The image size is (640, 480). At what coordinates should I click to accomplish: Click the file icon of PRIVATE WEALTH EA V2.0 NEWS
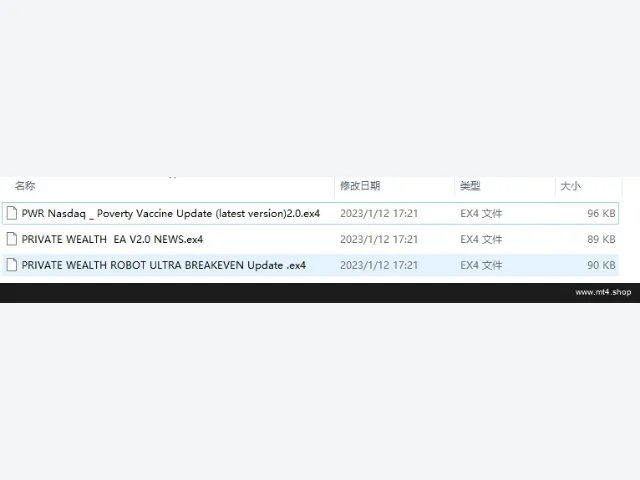[x=12, y=239]
